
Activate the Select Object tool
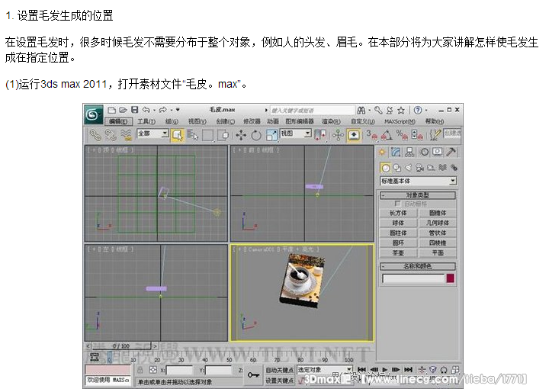(x=178, y=135)
